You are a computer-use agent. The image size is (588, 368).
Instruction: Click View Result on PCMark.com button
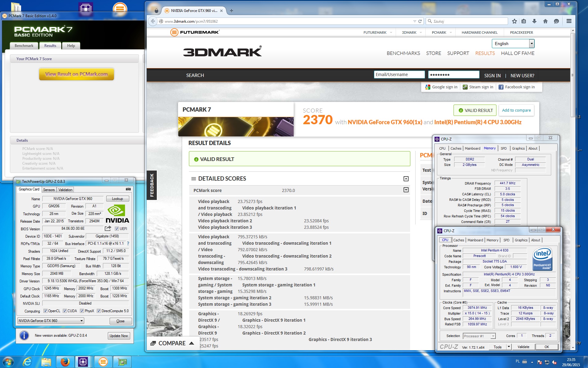click(x=77, y=74)
